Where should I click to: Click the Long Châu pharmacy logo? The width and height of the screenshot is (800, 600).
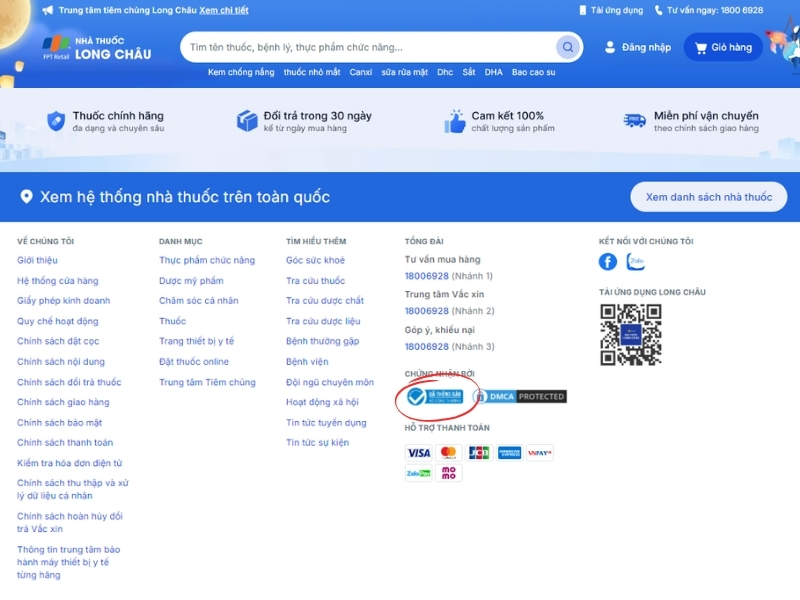[x=97, y=48]
